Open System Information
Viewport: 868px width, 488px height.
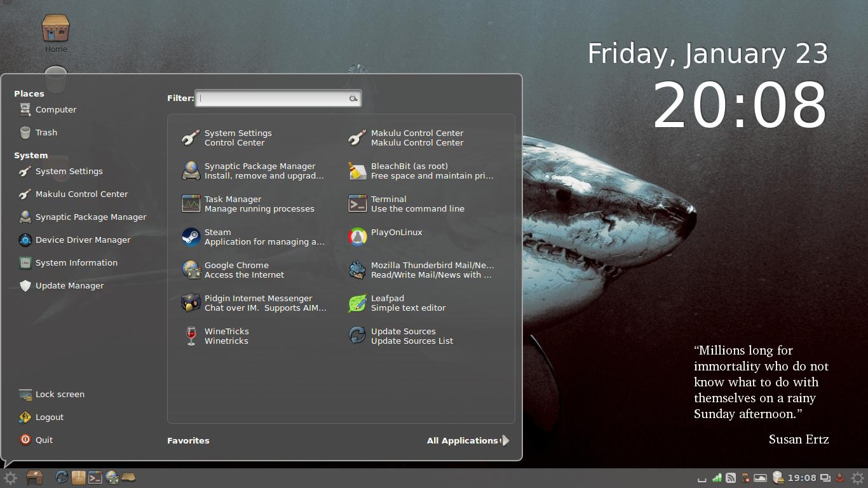pyautogui.click(x=68, y=263)
